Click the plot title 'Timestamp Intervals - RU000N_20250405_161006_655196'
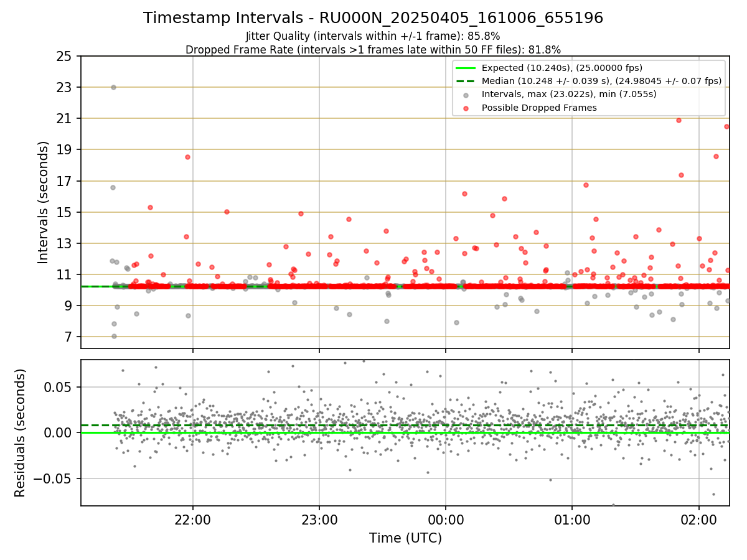Image resolution: width=747 pixels, height=560 pixels. [373, 18]
